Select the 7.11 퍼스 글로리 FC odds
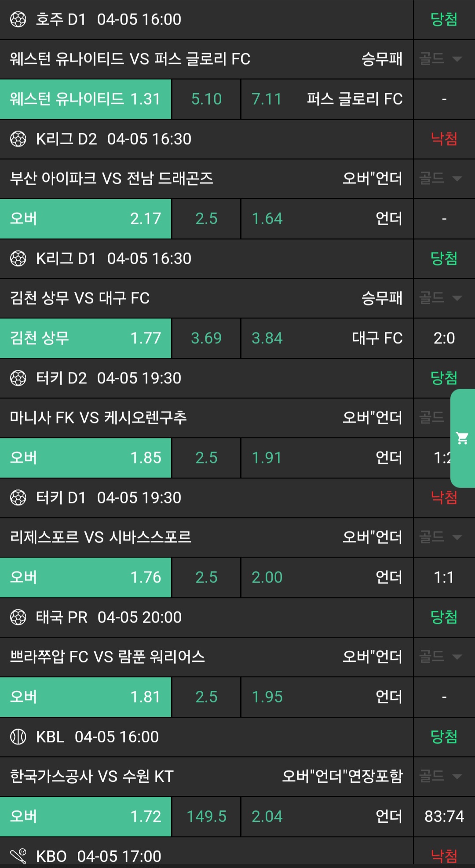The height and width of the screenshot is (868, 475). click(x=327, y=99)
